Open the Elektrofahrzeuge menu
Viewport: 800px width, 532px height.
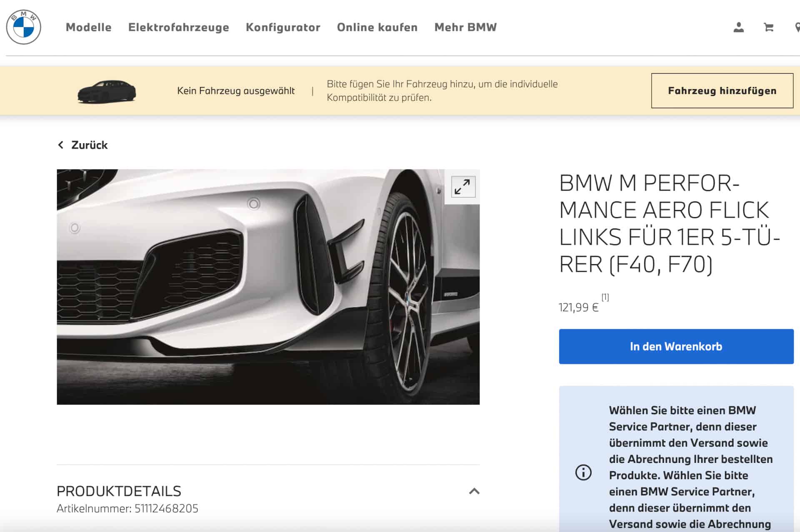pos(178,27)
